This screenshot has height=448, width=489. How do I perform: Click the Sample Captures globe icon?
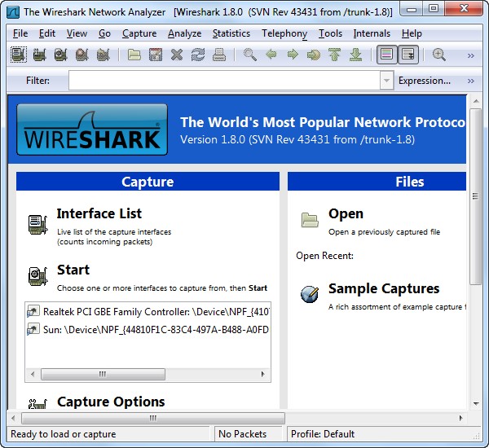310,294
